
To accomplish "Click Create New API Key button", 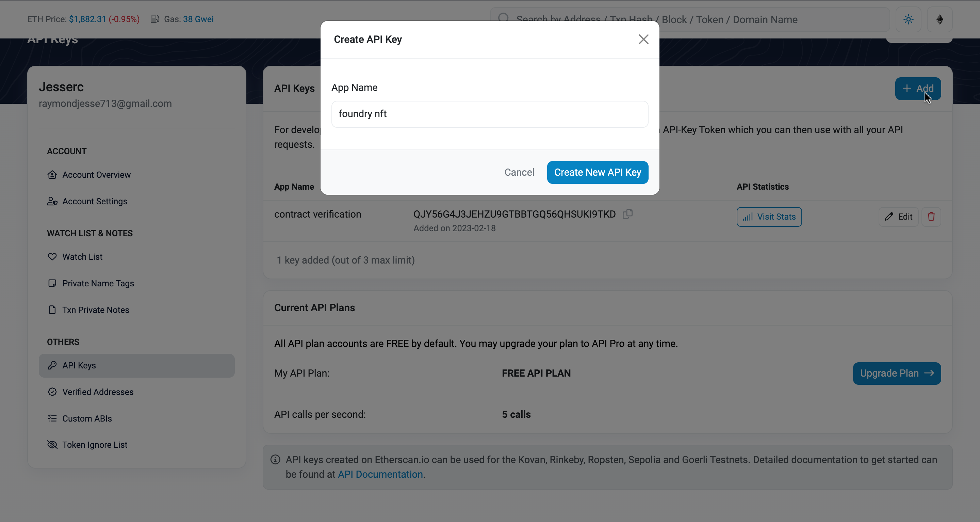I will click(x=597, y=172).
